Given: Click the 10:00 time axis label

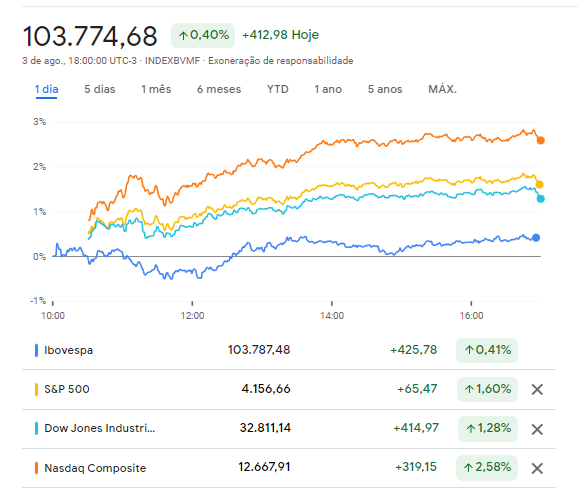Looking at the screenshot, I should [53, 316].
